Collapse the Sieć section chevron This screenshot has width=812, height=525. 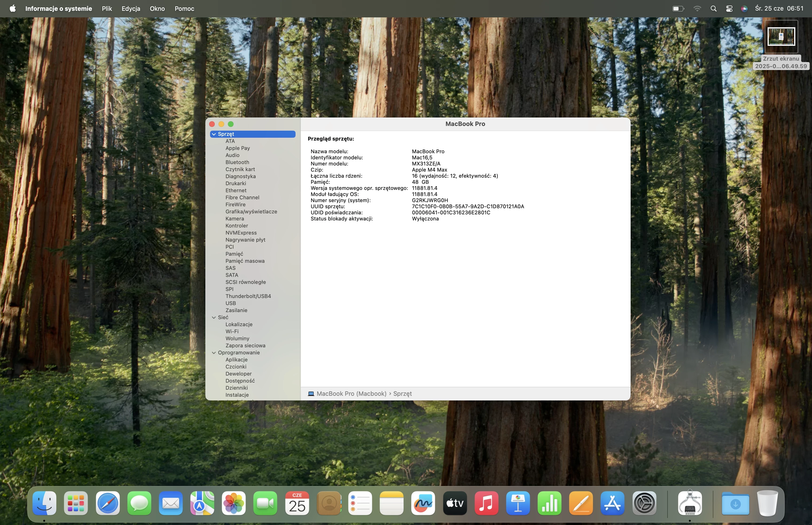pos(214,317)
